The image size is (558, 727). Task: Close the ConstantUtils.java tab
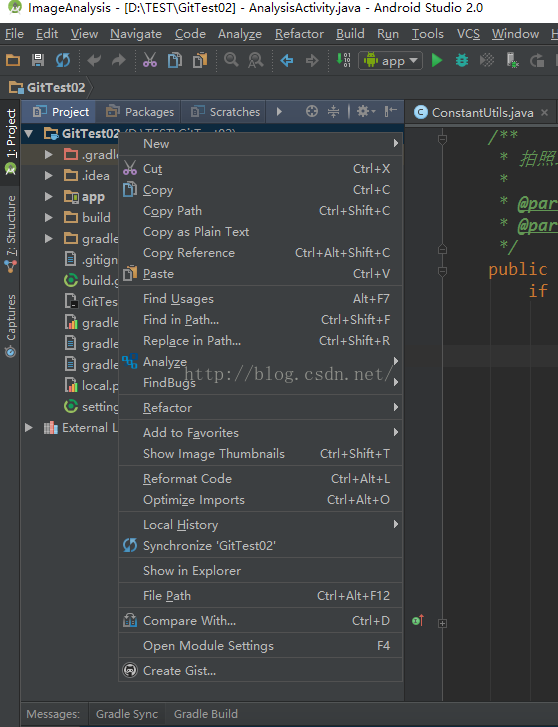click(x=545, y=113)
